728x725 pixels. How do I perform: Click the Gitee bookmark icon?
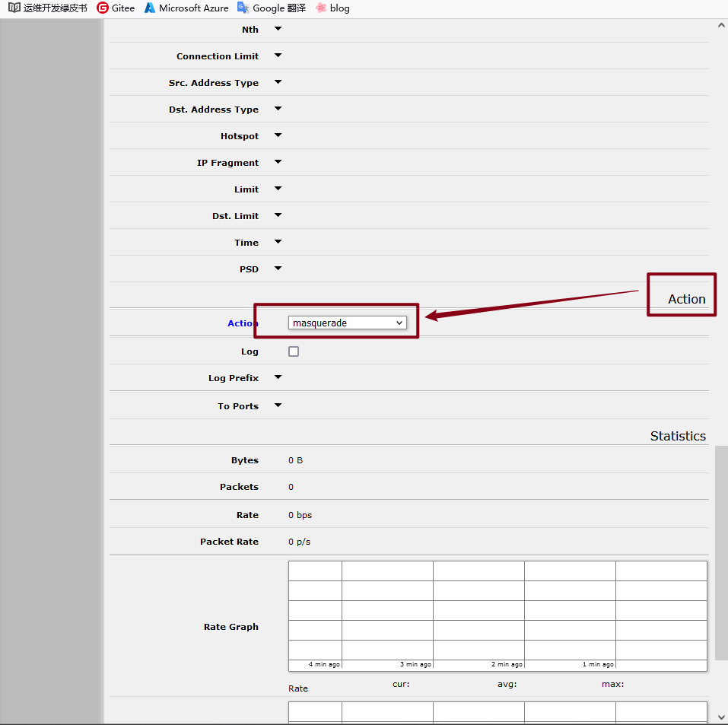click(103, 8)
